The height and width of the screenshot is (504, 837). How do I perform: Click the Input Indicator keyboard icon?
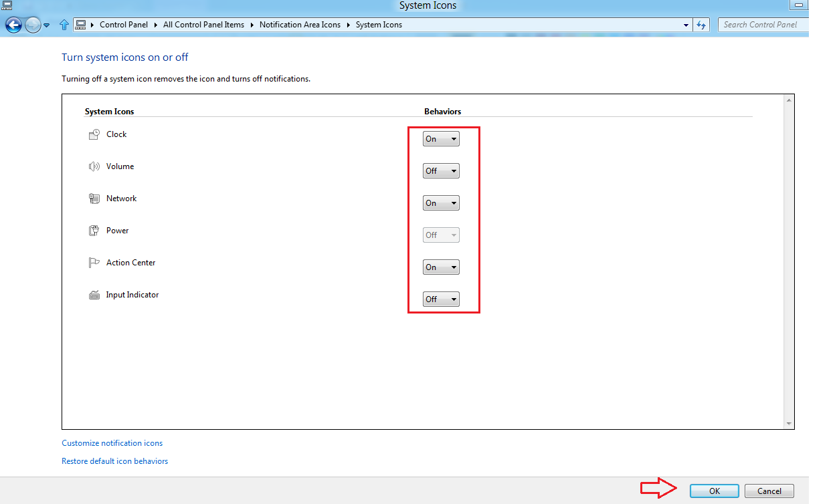tap(94, 294)
